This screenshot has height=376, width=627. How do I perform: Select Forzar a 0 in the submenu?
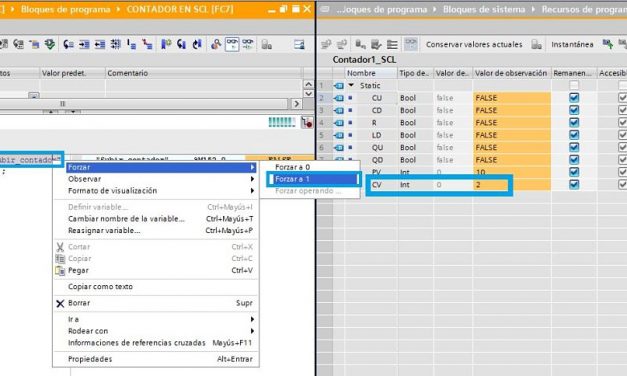pyautogui.click(x=310, y=167)
